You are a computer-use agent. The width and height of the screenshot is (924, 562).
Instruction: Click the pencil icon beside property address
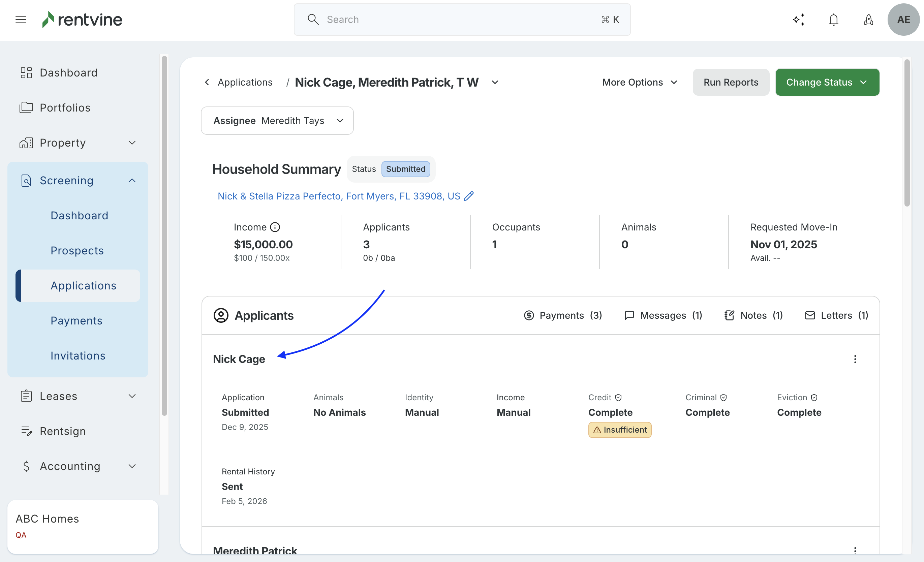coord(469,196)
